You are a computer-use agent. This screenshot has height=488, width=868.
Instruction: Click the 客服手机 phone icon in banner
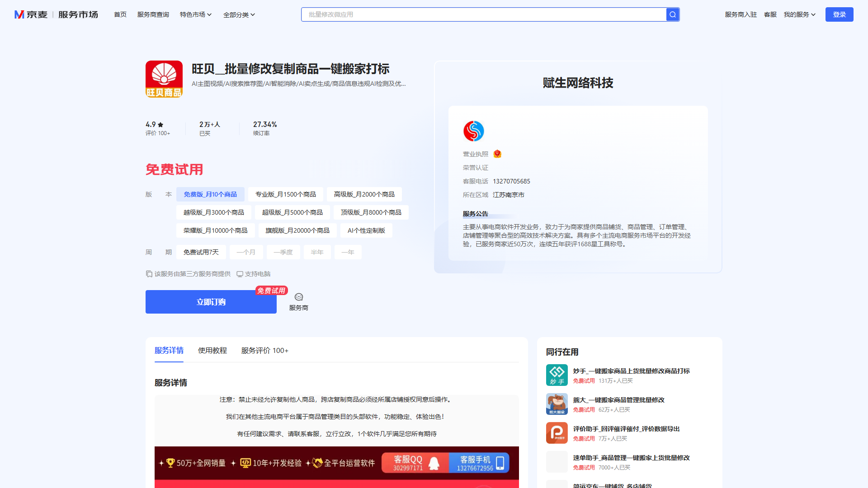(x=500, y=463)
